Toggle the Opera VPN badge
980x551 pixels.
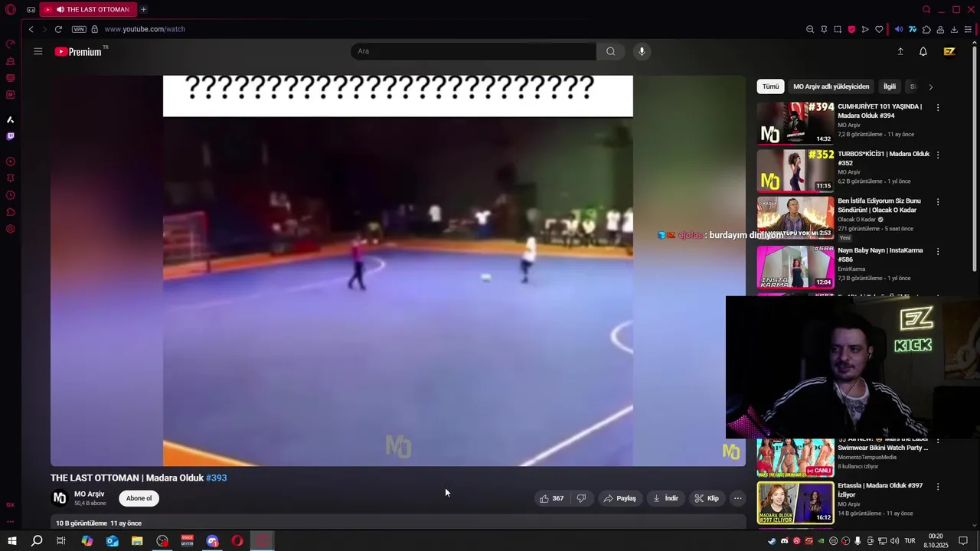[79, 29]
